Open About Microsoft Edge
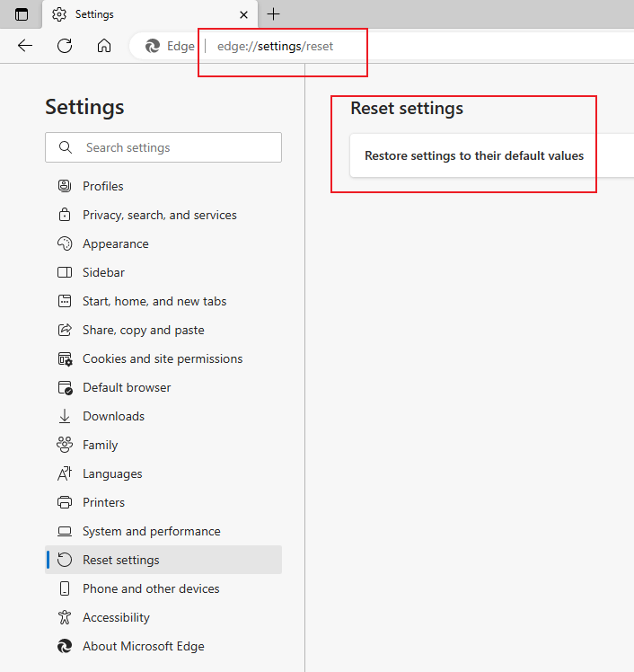The image size is (634, 672). pos(163,646)
